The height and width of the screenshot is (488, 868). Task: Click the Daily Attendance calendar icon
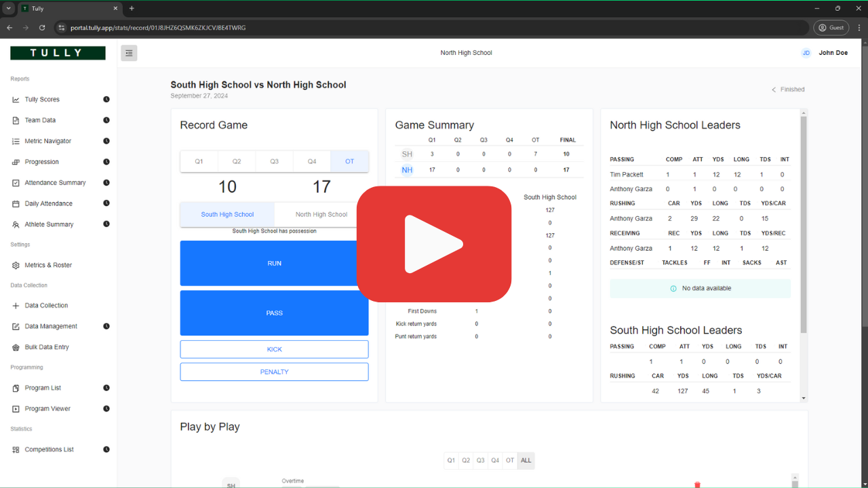pyautogui.click(x=16, y=203)
